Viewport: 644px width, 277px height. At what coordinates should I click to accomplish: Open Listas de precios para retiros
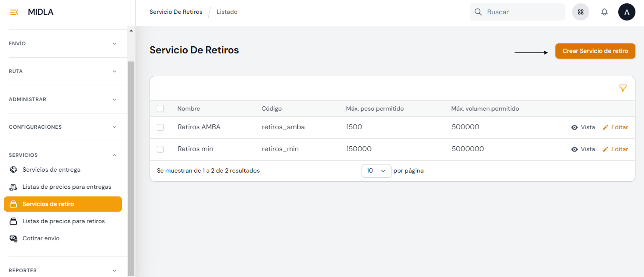click(x=63, y=221)
